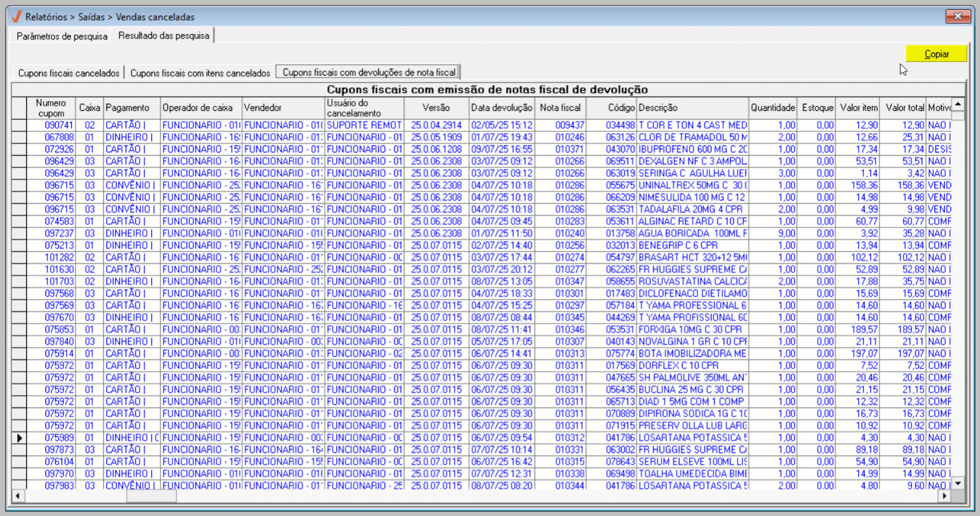Click the Data devolução column header
This screenshot has height=516, width=980.
(x=501, y=108)
